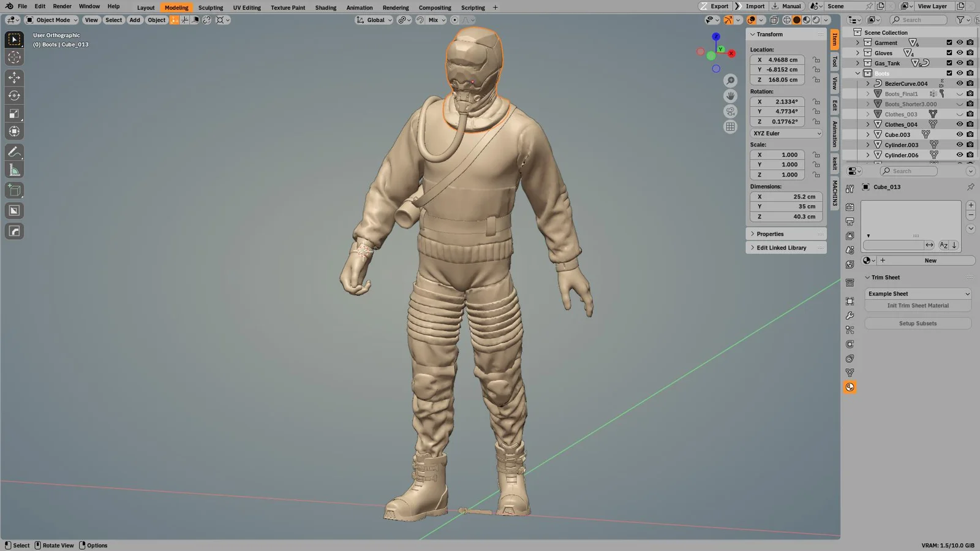Open the XYZ Euler rotation mode dropdown
Viewport: 980px width, 551px height.
[x=786, y=134]
